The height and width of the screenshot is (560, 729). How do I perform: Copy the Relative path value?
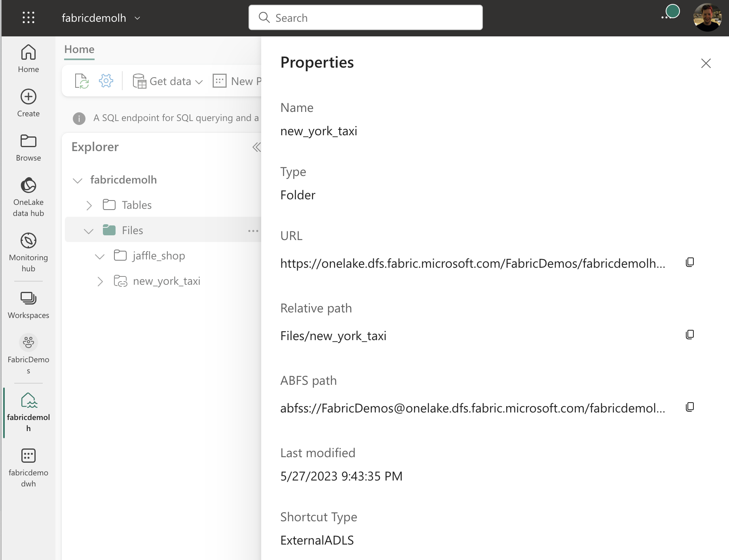click(690, 335)
